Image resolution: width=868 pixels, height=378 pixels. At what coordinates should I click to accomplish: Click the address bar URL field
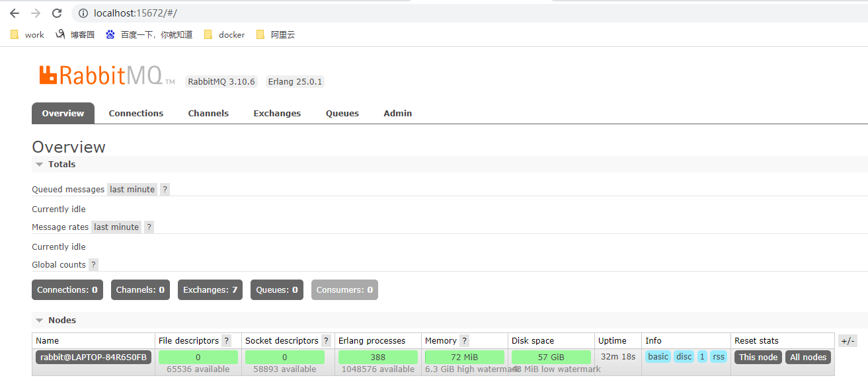click(x=469, y=13)
